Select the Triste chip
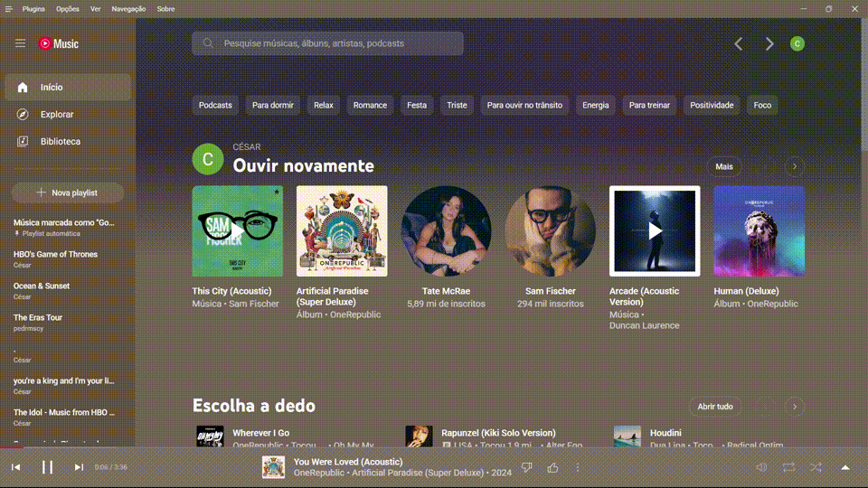868x488 pixels. 457,105
